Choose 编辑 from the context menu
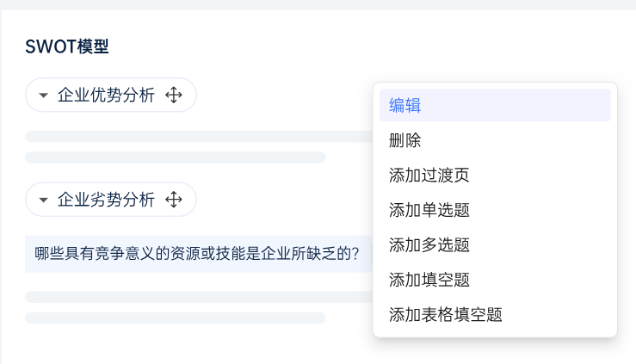Image resolution: width=636 pixels, height=364 pixels. click(404, 105)
